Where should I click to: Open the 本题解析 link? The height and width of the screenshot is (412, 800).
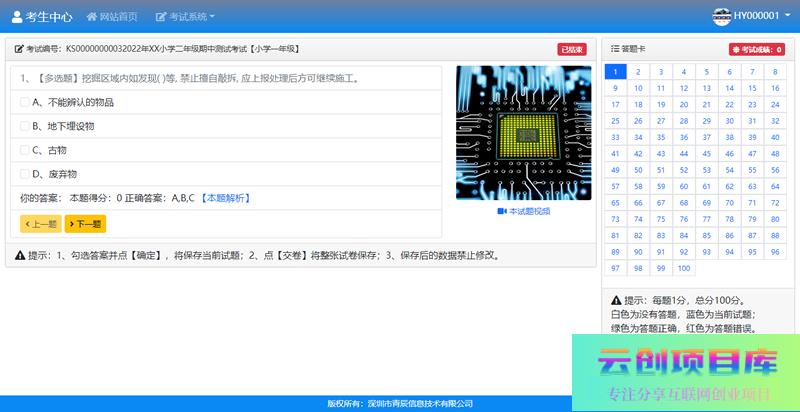coord(224,198)
